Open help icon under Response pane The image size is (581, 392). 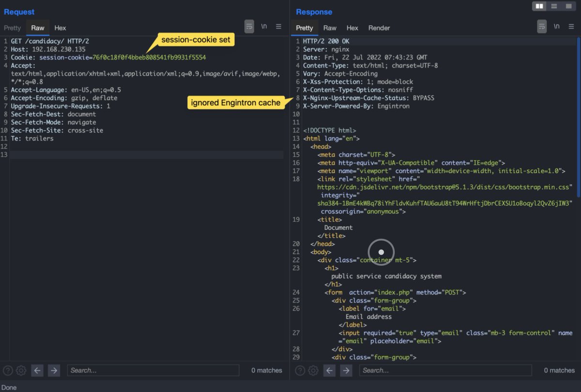pos(300,371)
